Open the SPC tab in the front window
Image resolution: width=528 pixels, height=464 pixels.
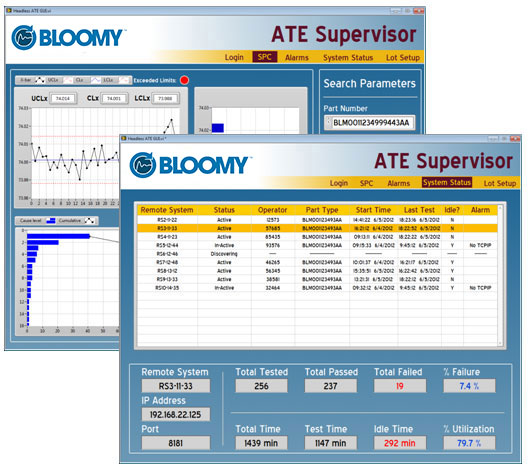click(x=366, y=183)
